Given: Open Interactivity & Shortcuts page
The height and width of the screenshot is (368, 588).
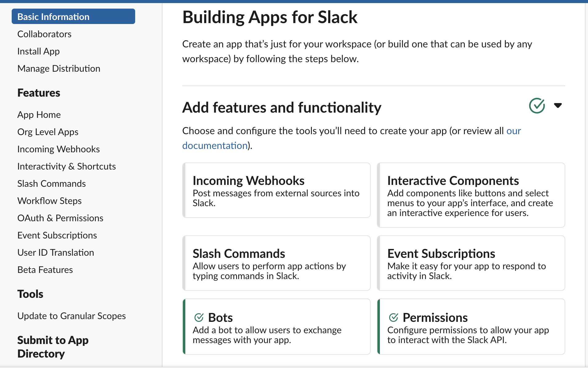Looking at the screenshot, I should 66,166.
